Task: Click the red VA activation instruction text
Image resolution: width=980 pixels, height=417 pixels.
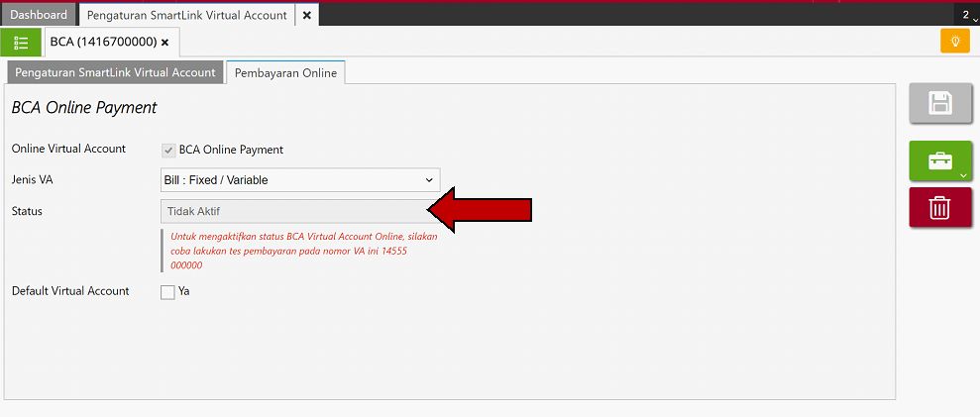Action: (x=304, y=251)
